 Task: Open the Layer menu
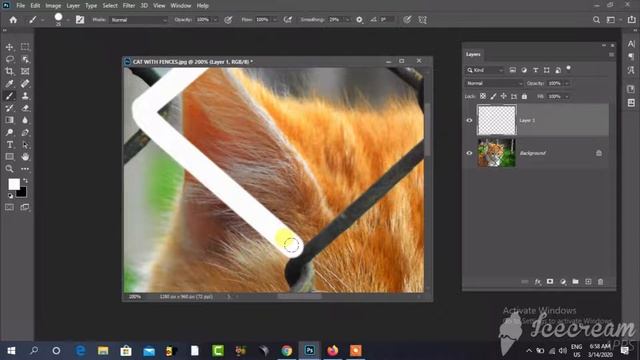pyautogui.click(x=73, y=6)
